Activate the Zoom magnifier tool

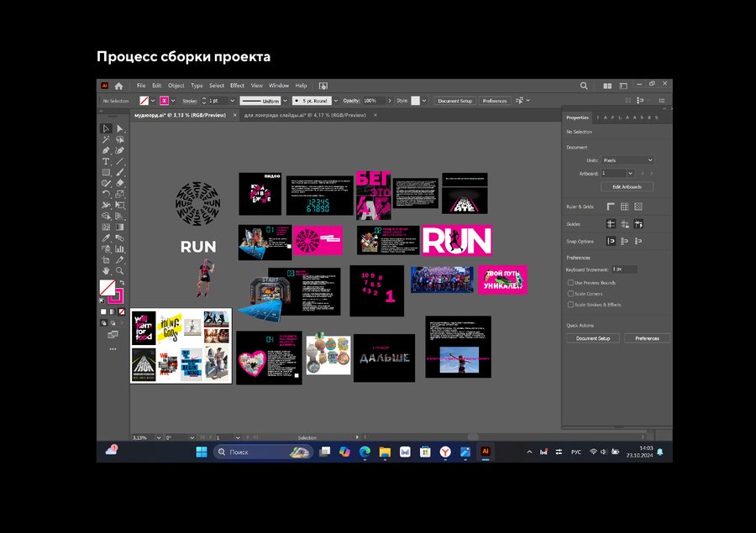120,271
